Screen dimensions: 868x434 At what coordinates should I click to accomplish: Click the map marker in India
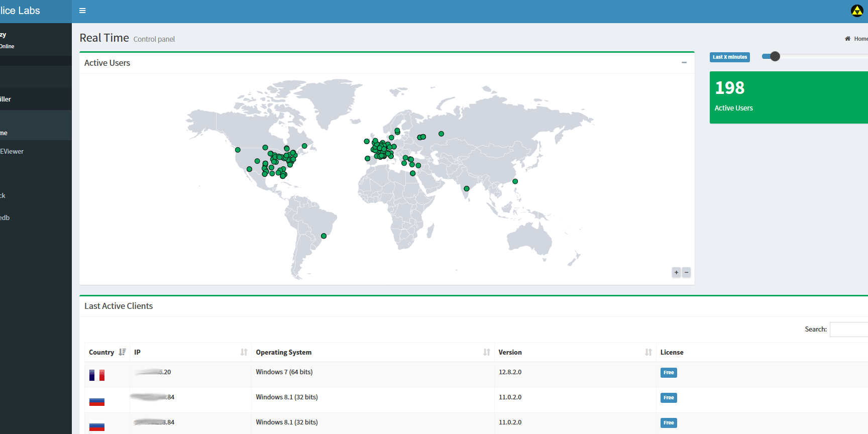point(466,189)
